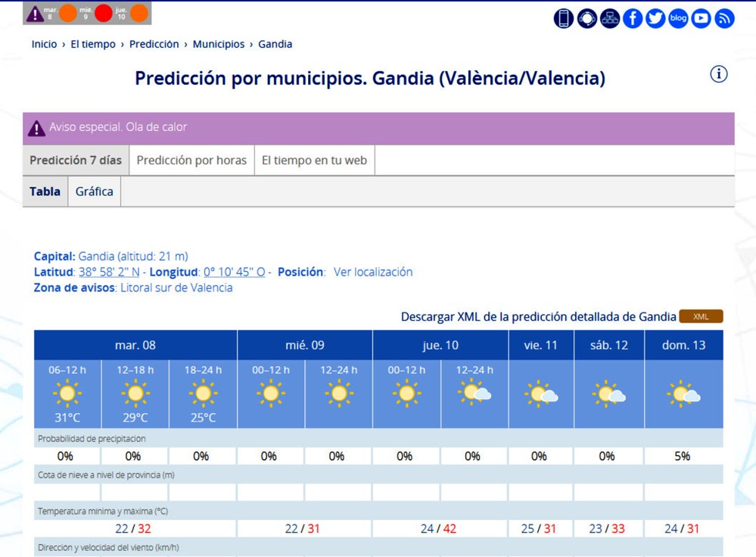Click Gandia breadcrumb link
Viewport: 756px width, 557px height.
pos(275,44)
